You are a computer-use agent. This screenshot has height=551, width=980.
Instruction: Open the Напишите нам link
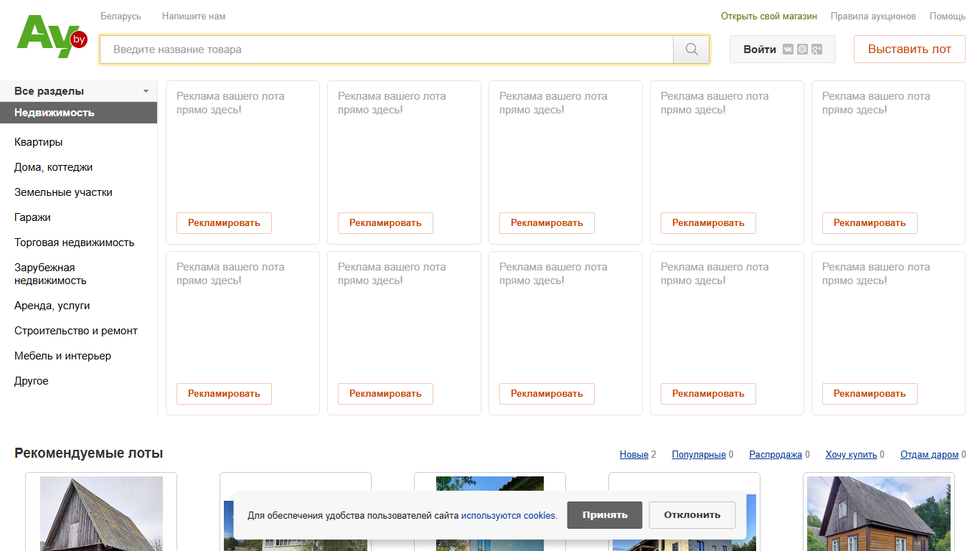click(x=194, y=16)
